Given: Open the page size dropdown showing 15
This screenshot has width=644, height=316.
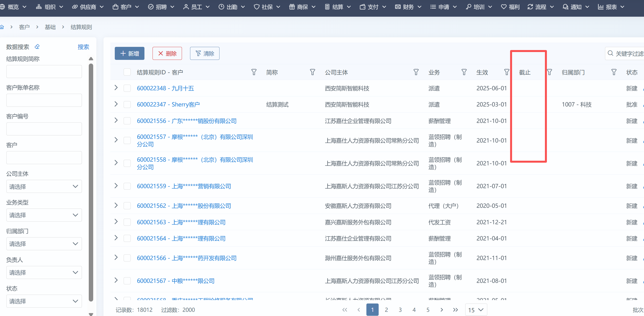Looking at the screenshot, I should [x=476, y=310].
